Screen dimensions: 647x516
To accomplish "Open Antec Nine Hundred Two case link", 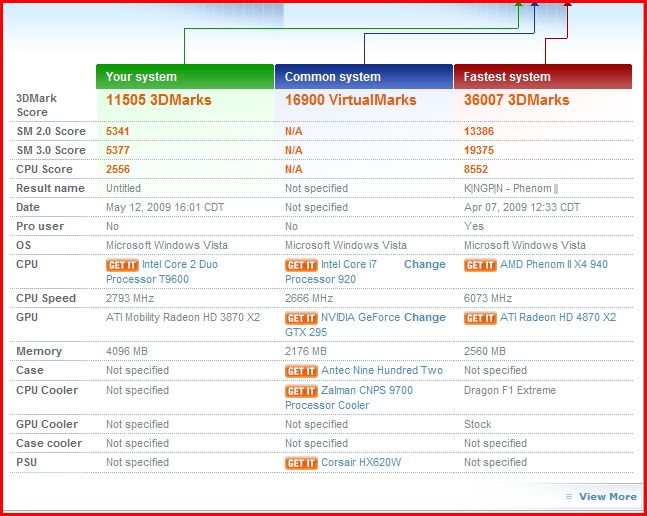I will pyautogui.click(x=382, y=370).
